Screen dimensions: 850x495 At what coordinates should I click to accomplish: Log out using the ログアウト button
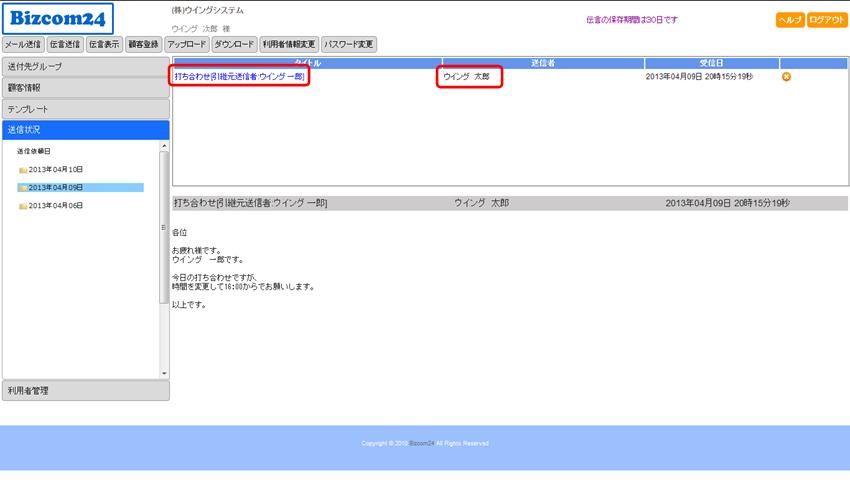(x=826, y=20)
